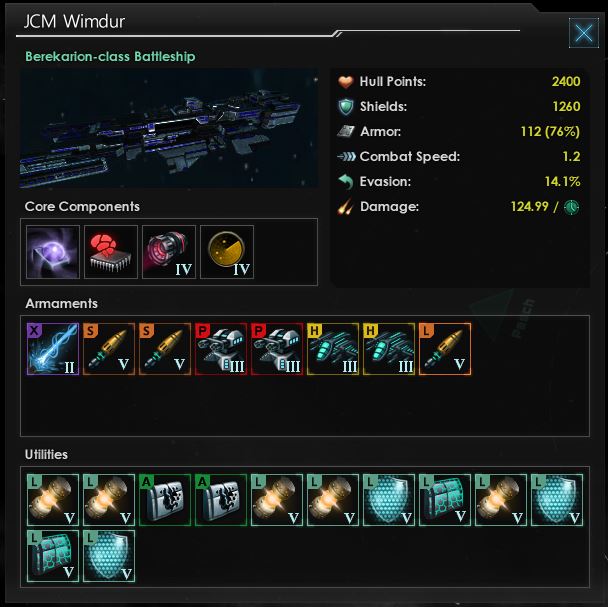Click the armor plate utility in second row
The width and height of the screenshot is (608, 607).
53,556
